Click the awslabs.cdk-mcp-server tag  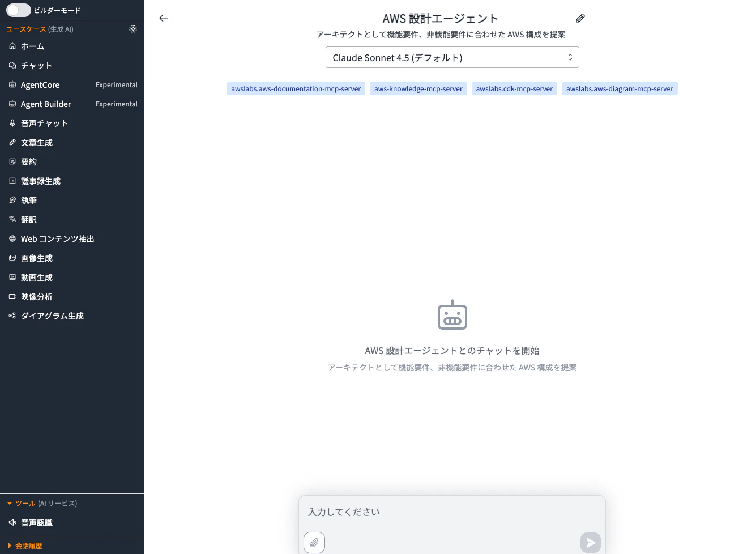point(514,88)
